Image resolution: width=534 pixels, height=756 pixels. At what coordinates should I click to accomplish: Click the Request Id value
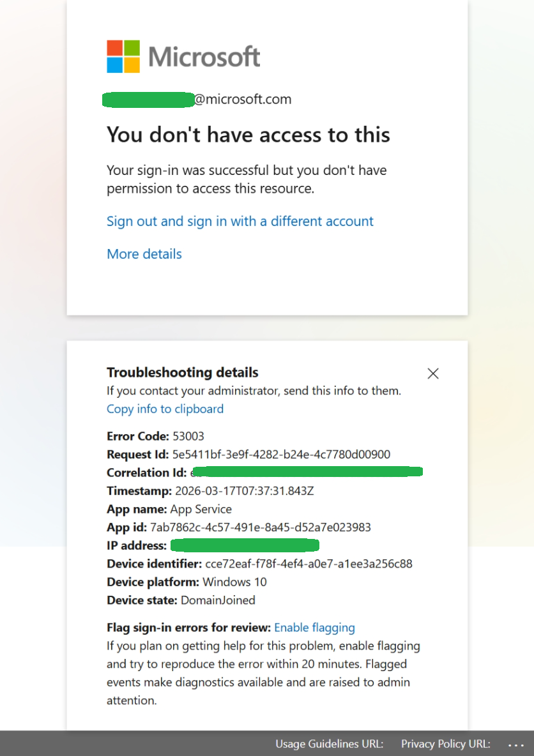pyautogui.click(x=281, y=455)
